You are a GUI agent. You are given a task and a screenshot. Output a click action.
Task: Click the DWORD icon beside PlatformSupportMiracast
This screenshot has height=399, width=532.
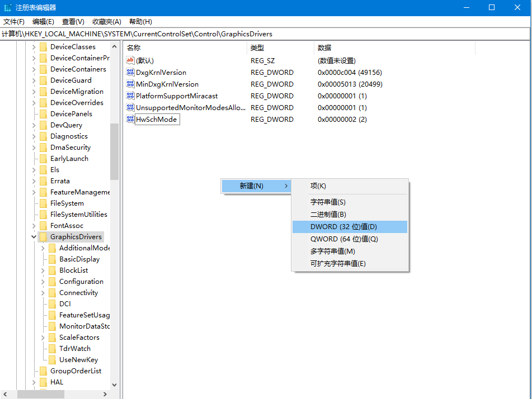tap(131, 96)
